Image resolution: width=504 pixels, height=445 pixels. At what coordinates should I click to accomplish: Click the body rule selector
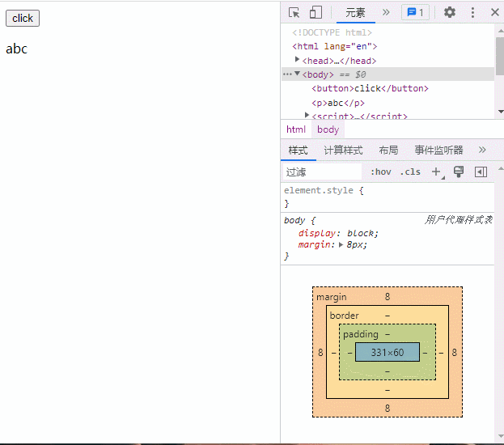[294, 220]
